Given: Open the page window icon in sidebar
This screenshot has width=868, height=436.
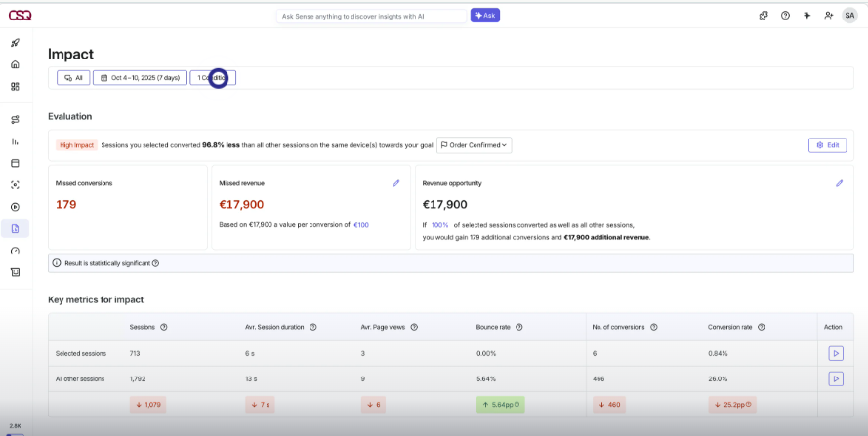Looking at the screenshot, I should pyautogui.click(x=15, y=163).
